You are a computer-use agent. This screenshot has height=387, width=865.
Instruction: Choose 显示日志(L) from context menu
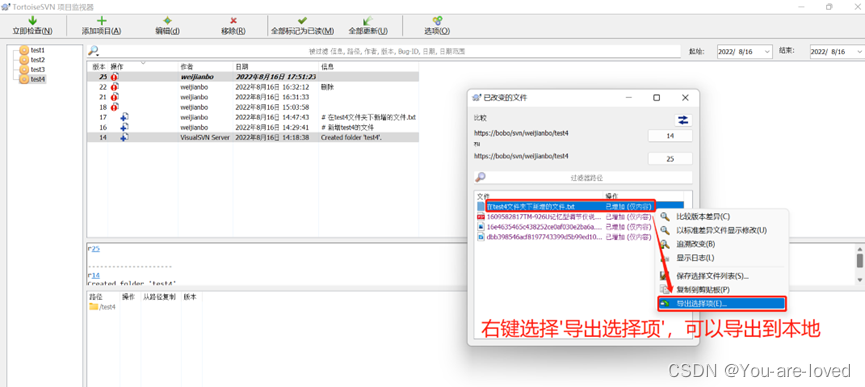click(x=723, y=258)
